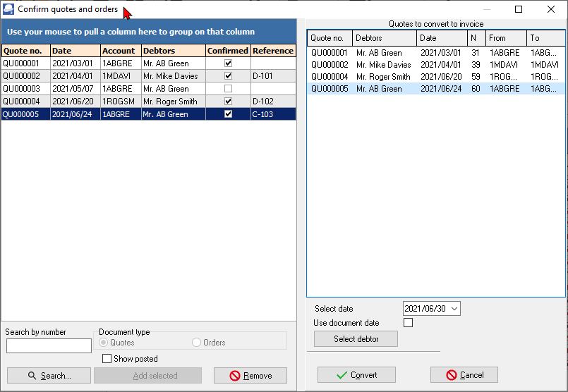Click Cancel button with red prohibition icon

[464, 375]
